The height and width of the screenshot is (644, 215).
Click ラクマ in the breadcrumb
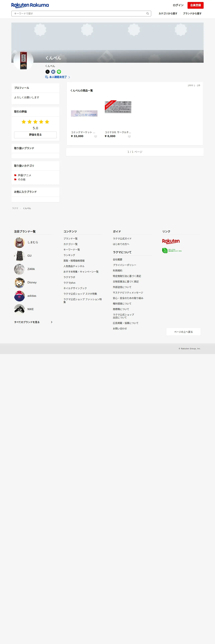click(15, 208)
